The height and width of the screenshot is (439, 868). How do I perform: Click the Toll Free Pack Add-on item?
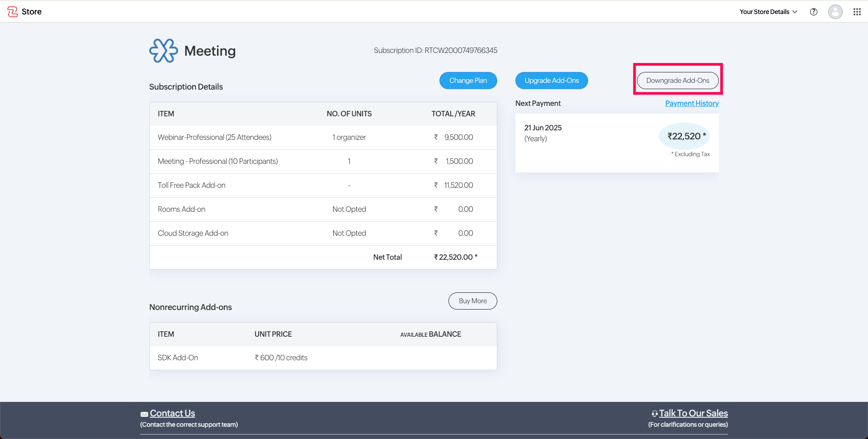pos(192,185)
